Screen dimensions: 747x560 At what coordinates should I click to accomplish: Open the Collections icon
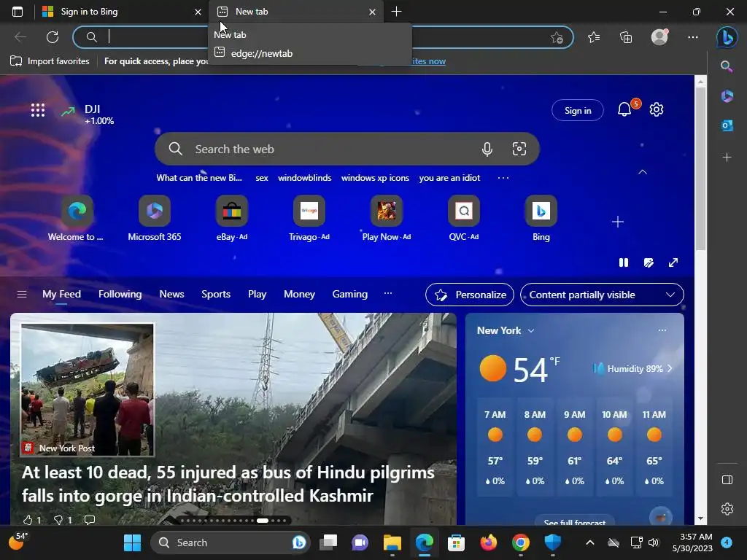tap(626, 37)
